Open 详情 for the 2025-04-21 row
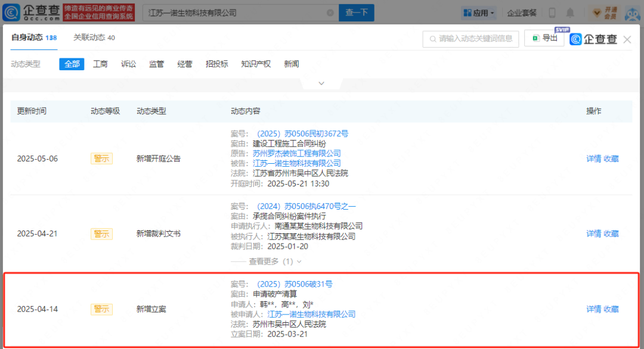 [x=593, y=234]
